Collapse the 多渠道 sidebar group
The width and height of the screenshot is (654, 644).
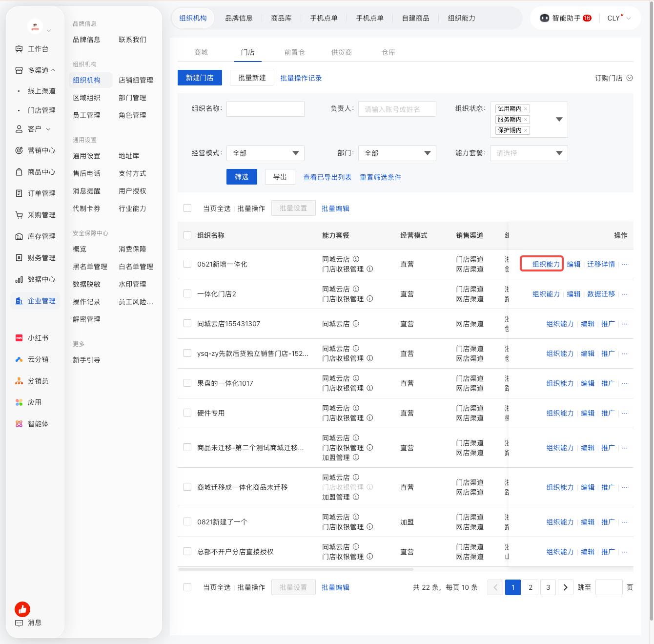pos(53,70)
